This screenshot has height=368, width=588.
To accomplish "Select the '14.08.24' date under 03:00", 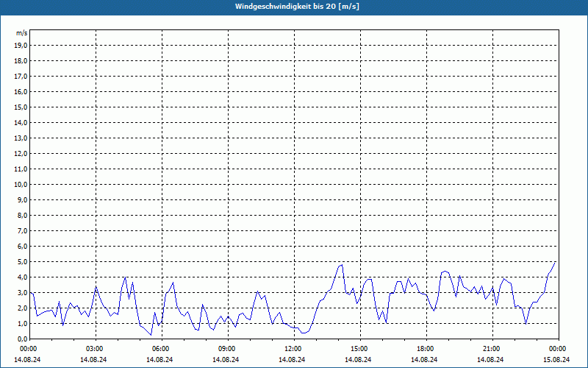I will tap(93, 359).
